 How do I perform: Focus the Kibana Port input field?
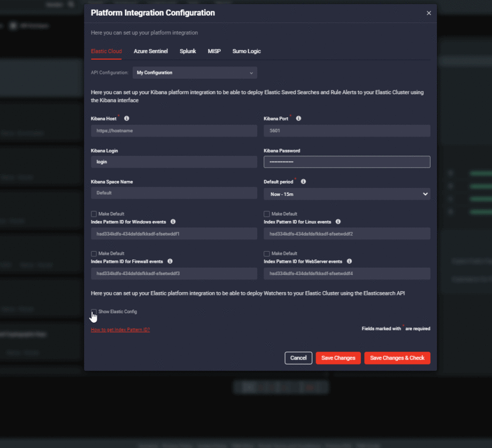(x=347, y=131)
